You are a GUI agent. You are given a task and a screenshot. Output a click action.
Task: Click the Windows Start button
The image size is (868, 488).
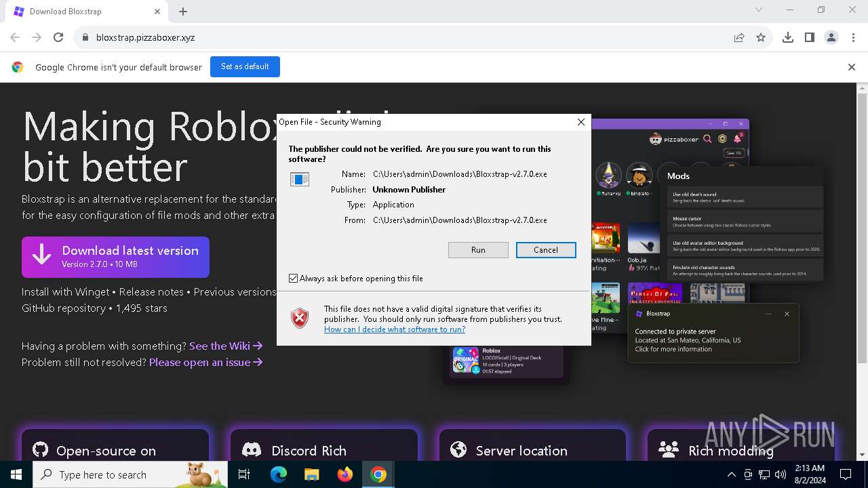tap(16, 474)
